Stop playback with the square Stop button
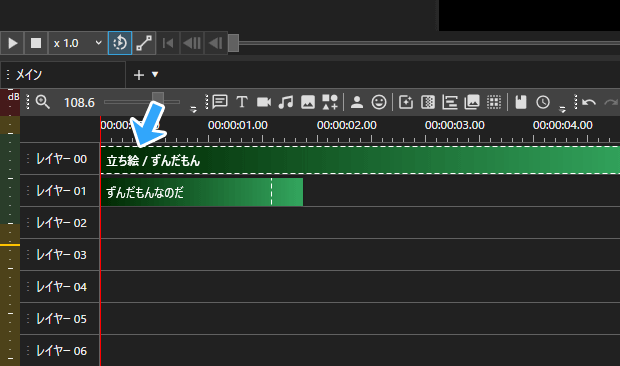This screenshot has height=366, width=620. point(36,43)
